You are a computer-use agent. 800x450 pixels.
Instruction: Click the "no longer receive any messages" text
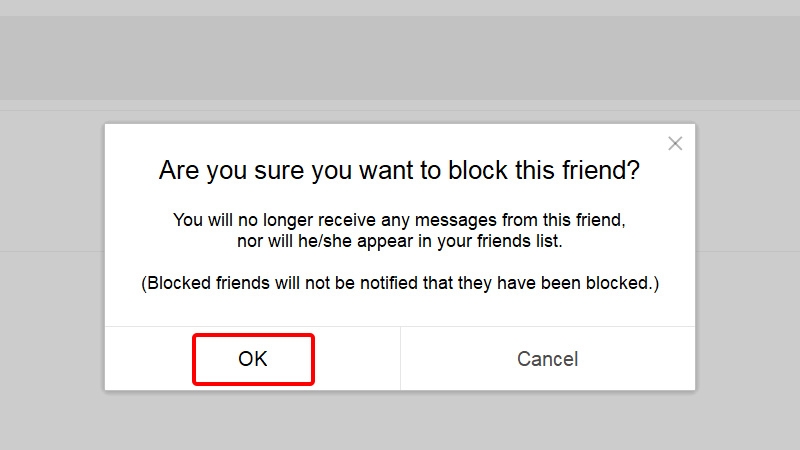point(399,219)
